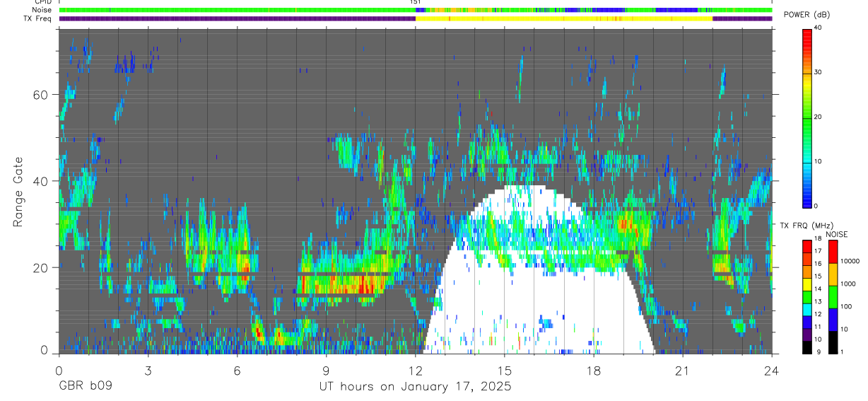This screenshot has width=868, height=401.
Task: Select the yellow segment of the TX FRQ legend
Action: coord(807,284)
